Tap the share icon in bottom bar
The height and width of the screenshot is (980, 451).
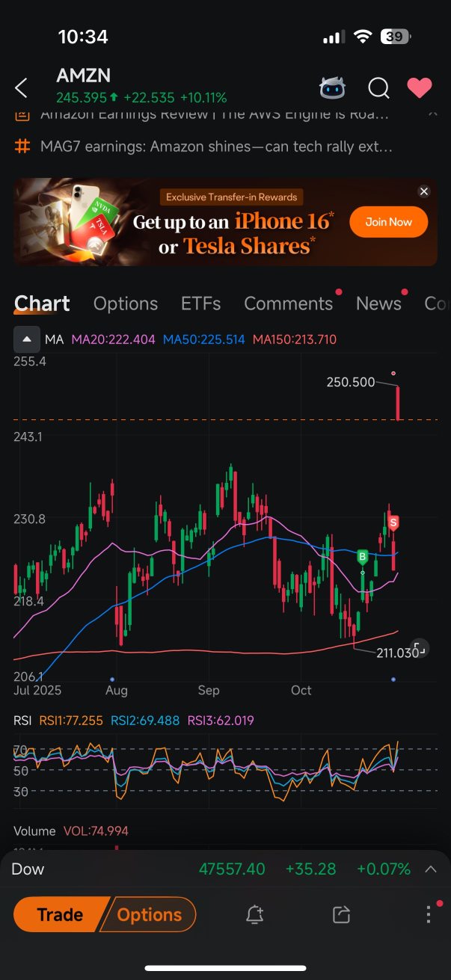(341, 914)
